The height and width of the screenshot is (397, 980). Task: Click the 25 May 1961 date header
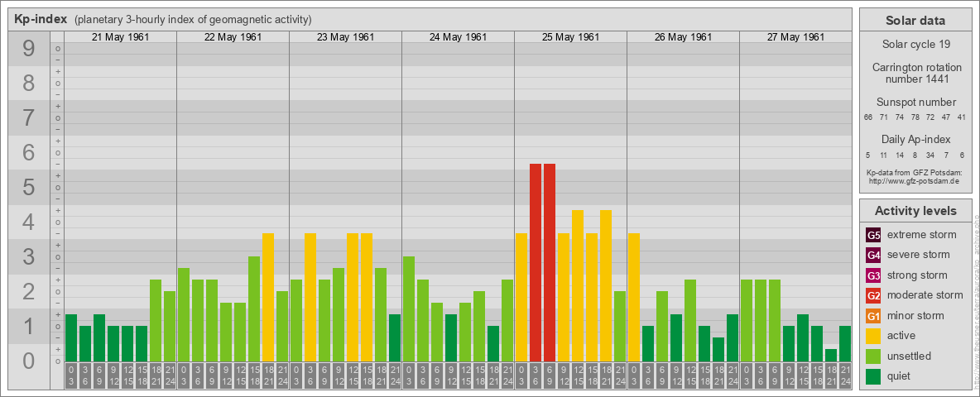[x=570, y=37]
